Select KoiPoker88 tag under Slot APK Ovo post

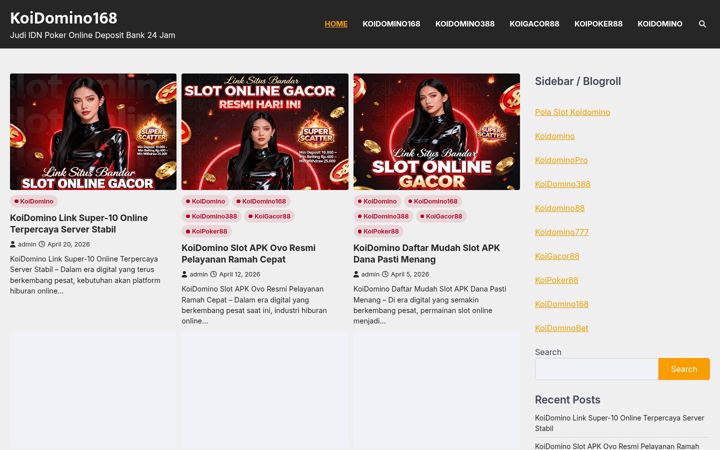206,231
